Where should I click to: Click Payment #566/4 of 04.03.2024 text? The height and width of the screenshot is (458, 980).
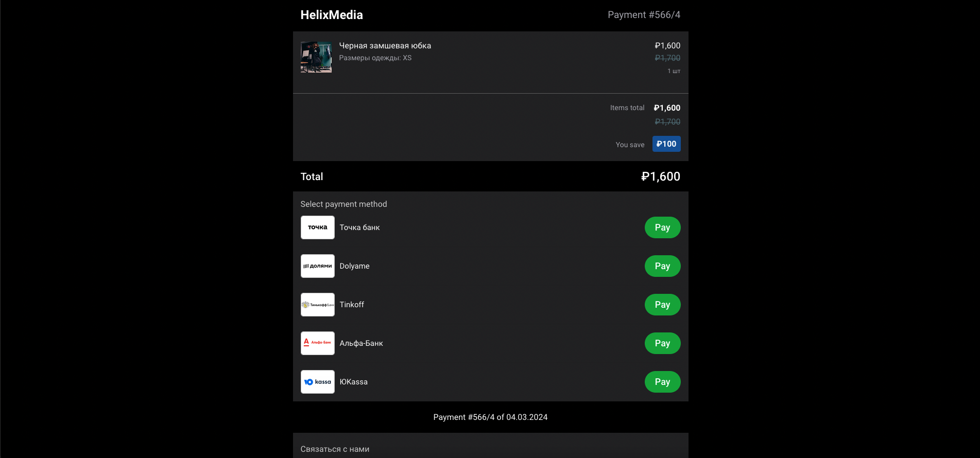click(490, 417)
